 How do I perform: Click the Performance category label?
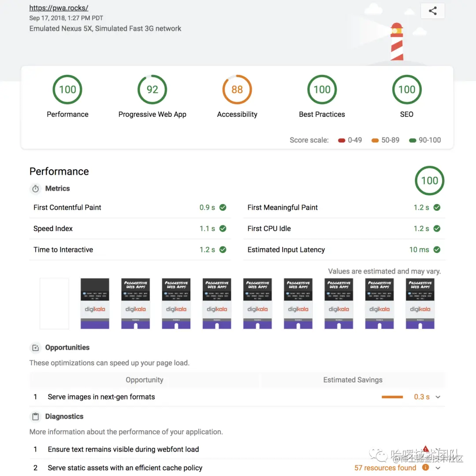point(67,115)
